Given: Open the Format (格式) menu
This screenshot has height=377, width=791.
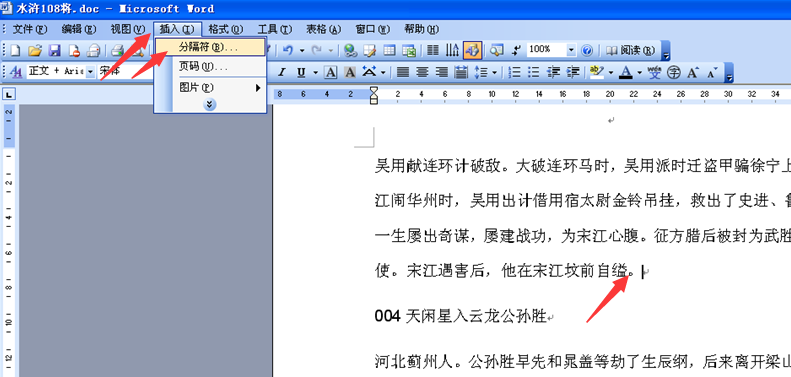Looking at the screenshot, I should click(x=225, y=29).
